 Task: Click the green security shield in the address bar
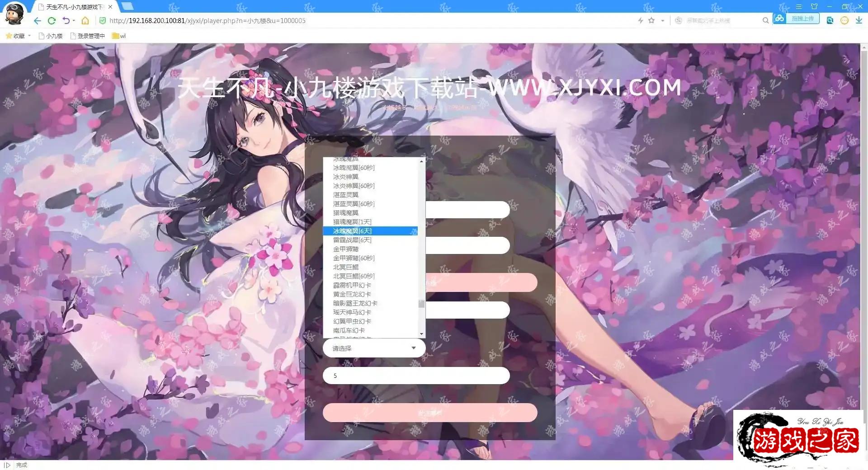[103, 20]
